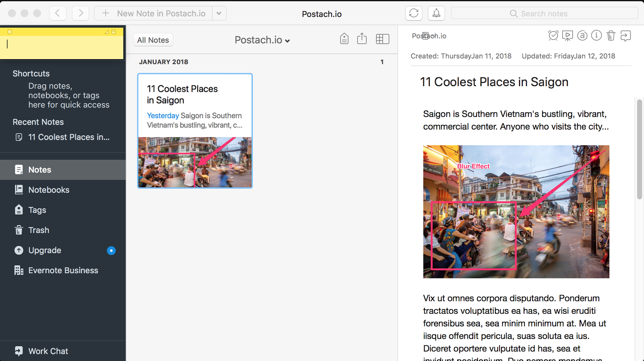644x361 pixels.
Task: Open recent note 11 Coolest Places in...
Action: pyautogui.click(x=63, y=137)
